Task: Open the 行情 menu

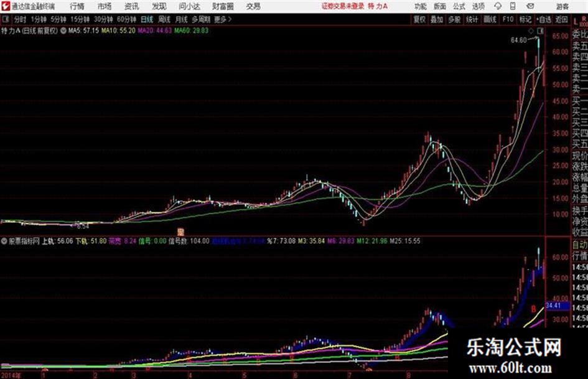Action: click(77, 6)
